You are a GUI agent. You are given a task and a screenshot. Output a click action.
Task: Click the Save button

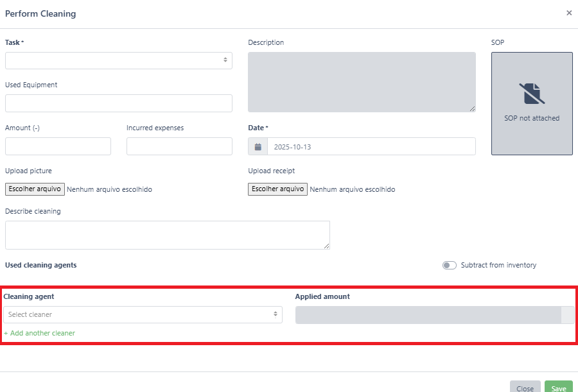click(558, 387)
